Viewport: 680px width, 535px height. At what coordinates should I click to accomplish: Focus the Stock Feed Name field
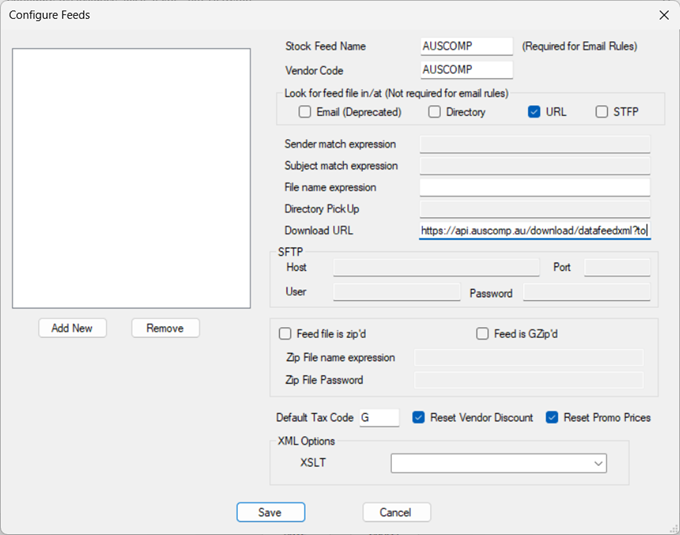pyautogui.click(x=467, y=46)
